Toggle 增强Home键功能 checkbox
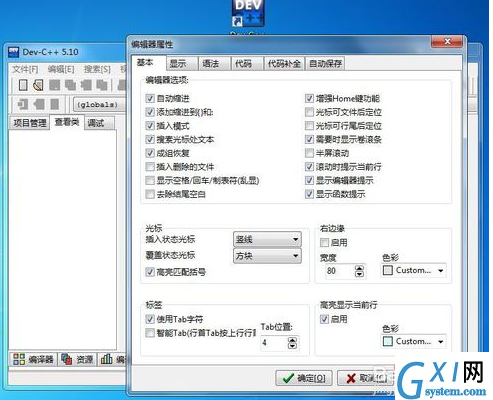This screenshot has height=400, width=493. click(x=309, y=98)
